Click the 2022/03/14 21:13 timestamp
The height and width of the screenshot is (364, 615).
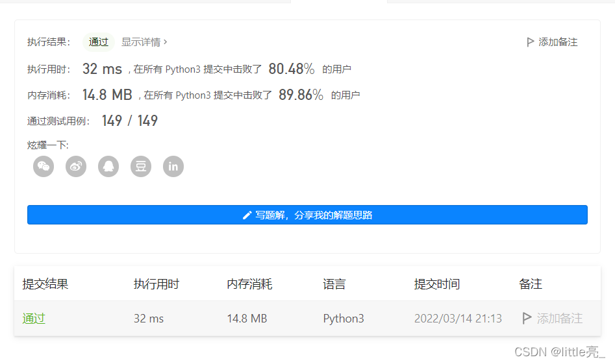point(458,318)
